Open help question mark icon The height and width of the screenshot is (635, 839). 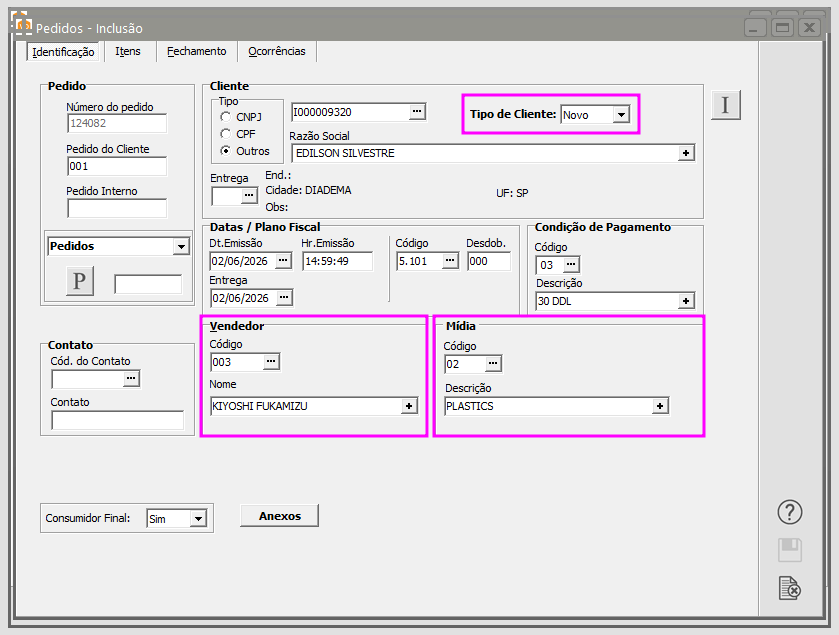coord(789,512)
